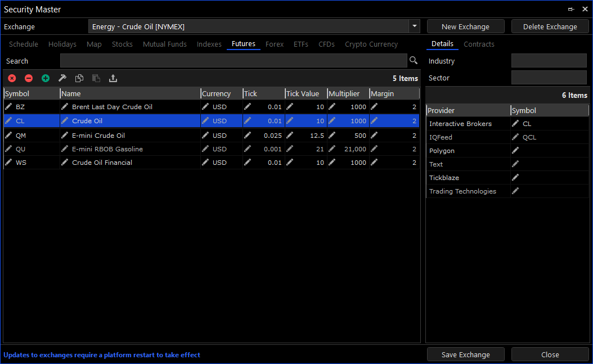
Task: Click the red X clear-all icon
Action: tap(12, 78)
